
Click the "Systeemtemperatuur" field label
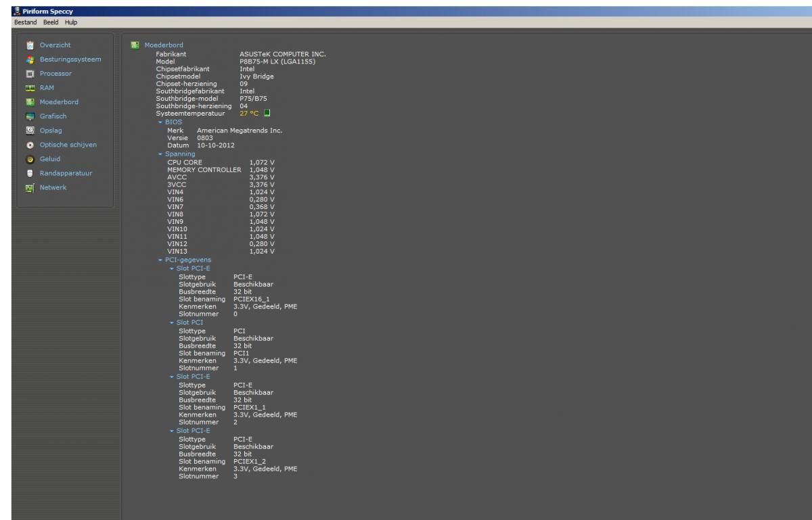pos(190,113)
